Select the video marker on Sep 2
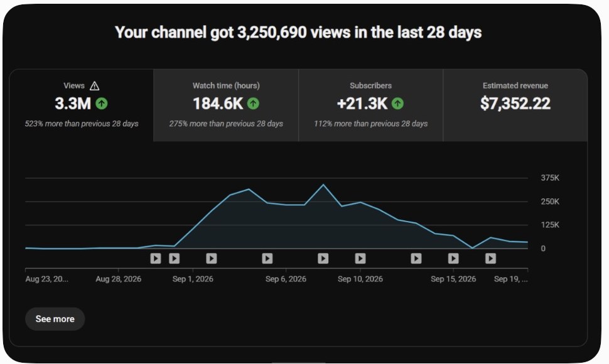Screen dimensions: 609x364 click(x=212, y=259)
